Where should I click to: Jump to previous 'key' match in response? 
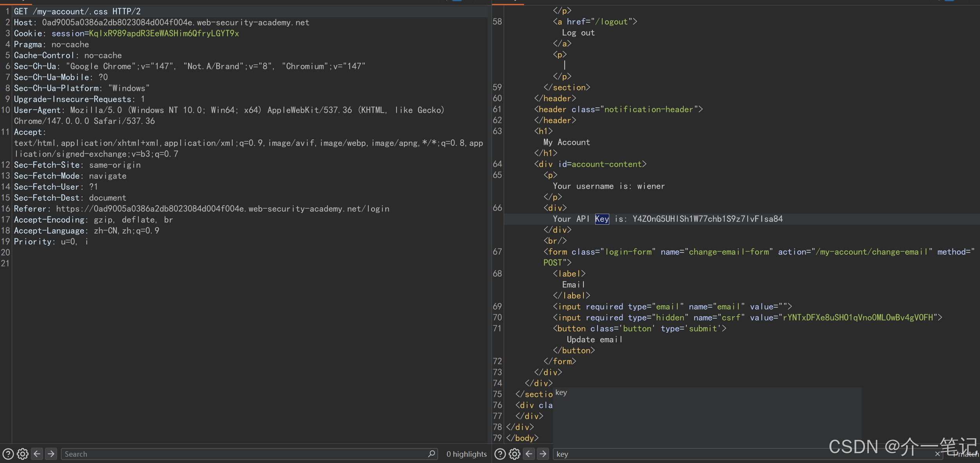pos(529,454)
